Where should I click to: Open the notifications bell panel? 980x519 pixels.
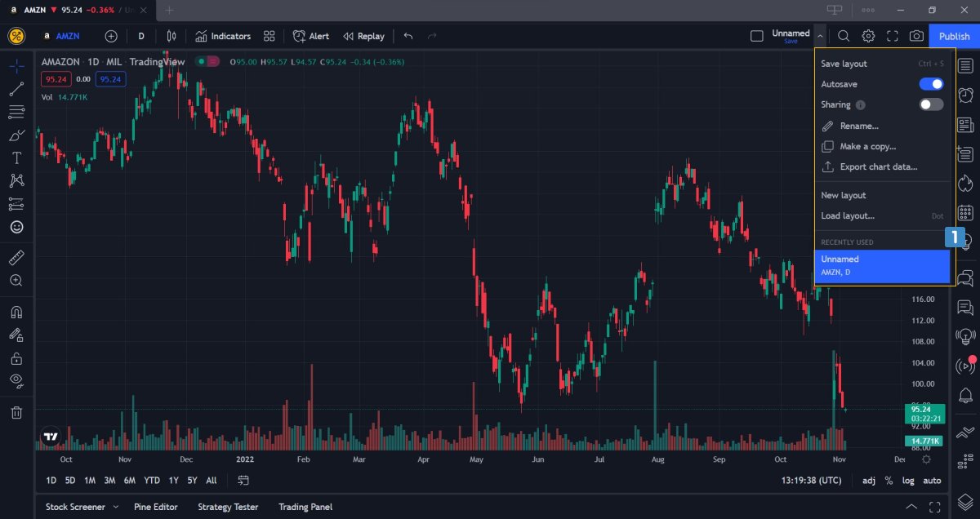[965, 396]
